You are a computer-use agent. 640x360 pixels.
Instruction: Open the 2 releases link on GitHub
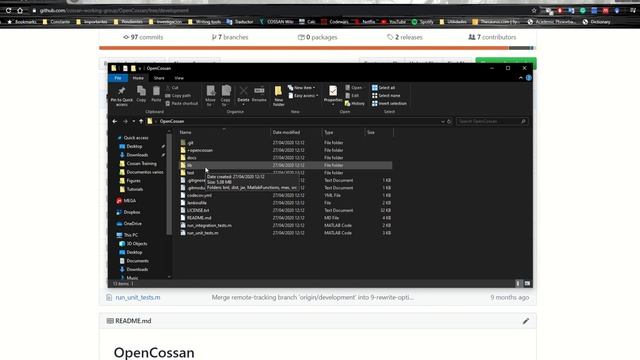(405, 37)
